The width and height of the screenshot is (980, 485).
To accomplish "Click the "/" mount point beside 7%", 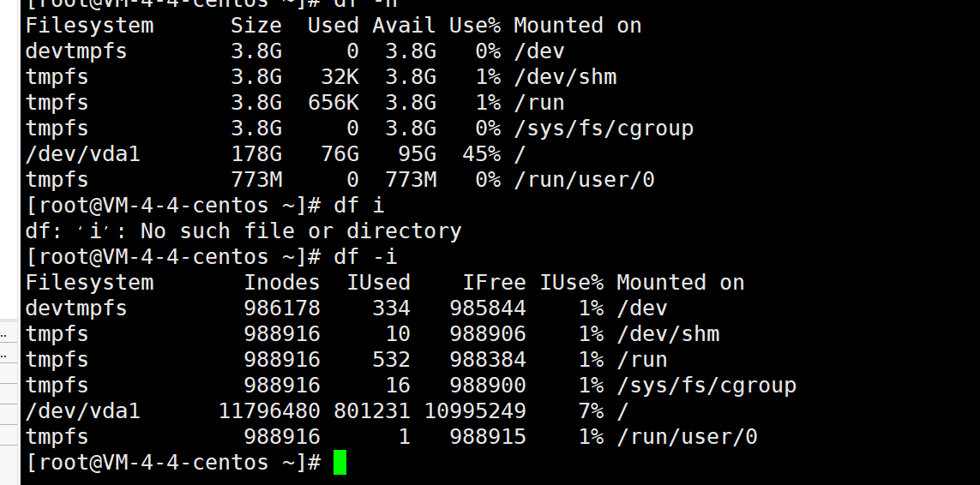I will tap(623, 410).
